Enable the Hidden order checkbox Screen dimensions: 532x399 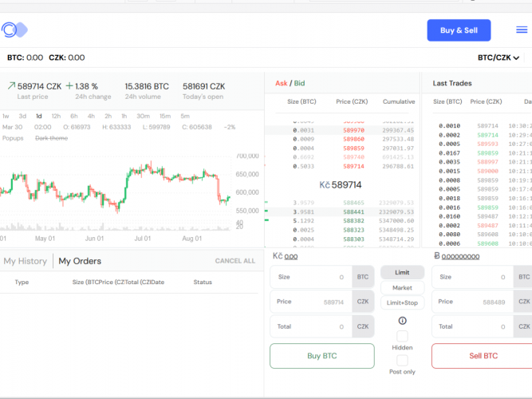(402, 336)
